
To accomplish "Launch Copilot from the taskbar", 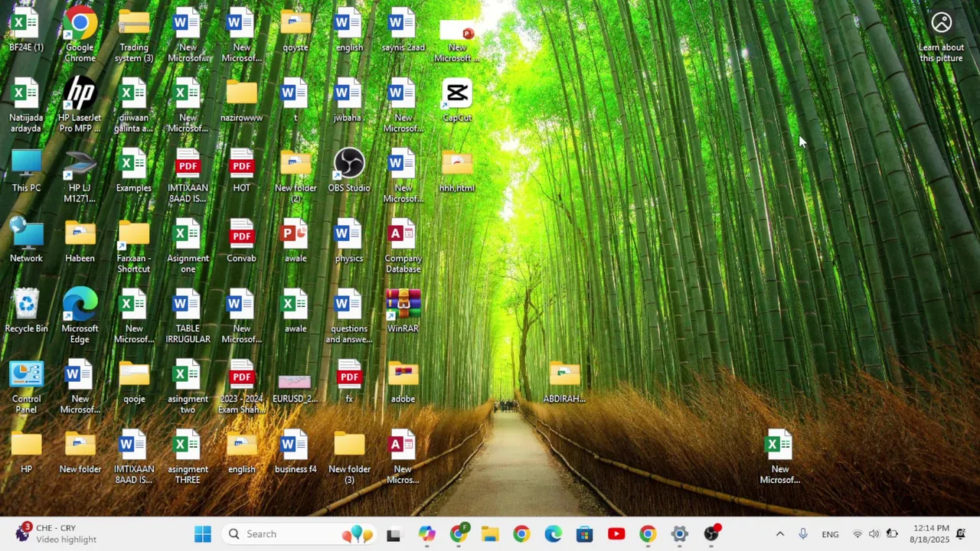I will pyautogui.click(x=426, y=534).
